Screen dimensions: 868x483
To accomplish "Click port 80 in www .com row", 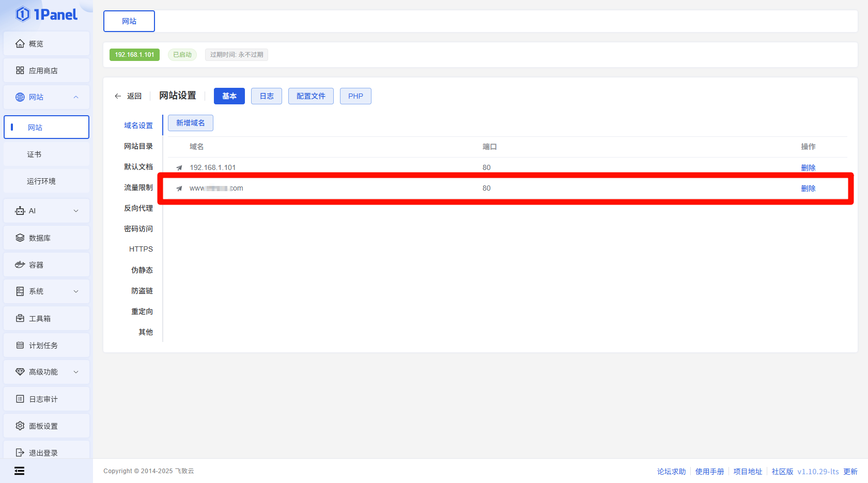I will point(487,188).
